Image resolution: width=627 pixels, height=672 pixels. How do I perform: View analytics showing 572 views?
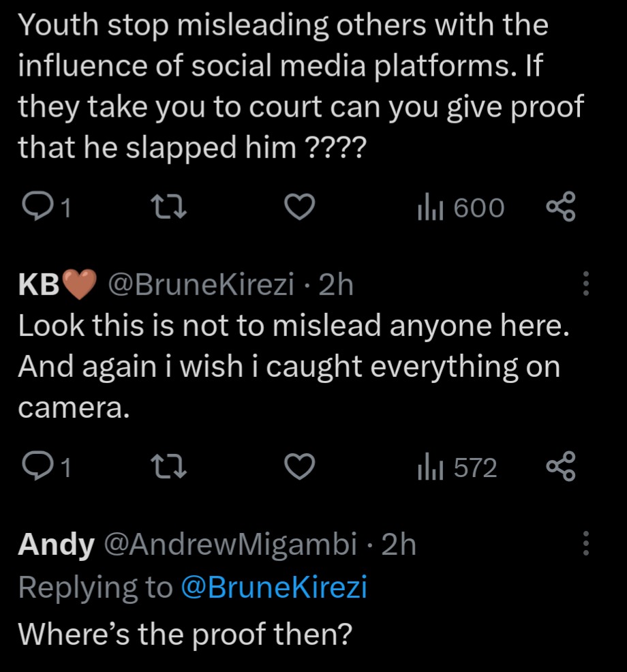(x=457, y=468)
